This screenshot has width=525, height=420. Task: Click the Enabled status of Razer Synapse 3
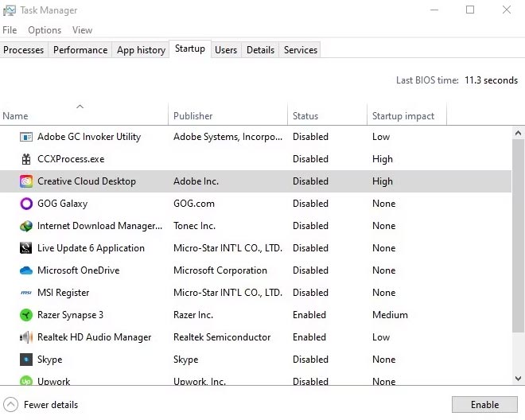click(309, 315)
